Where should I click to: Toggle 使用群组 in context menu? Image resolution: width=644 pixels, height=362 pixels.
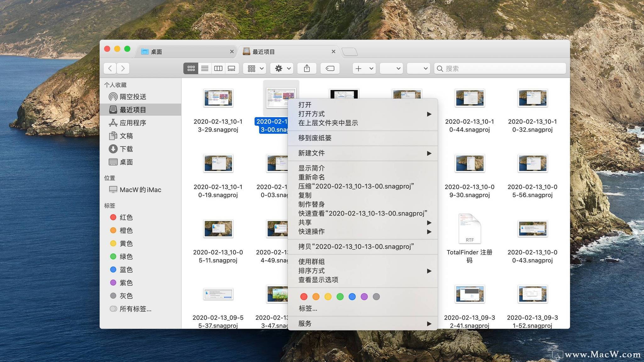click(x=363, y=262)
